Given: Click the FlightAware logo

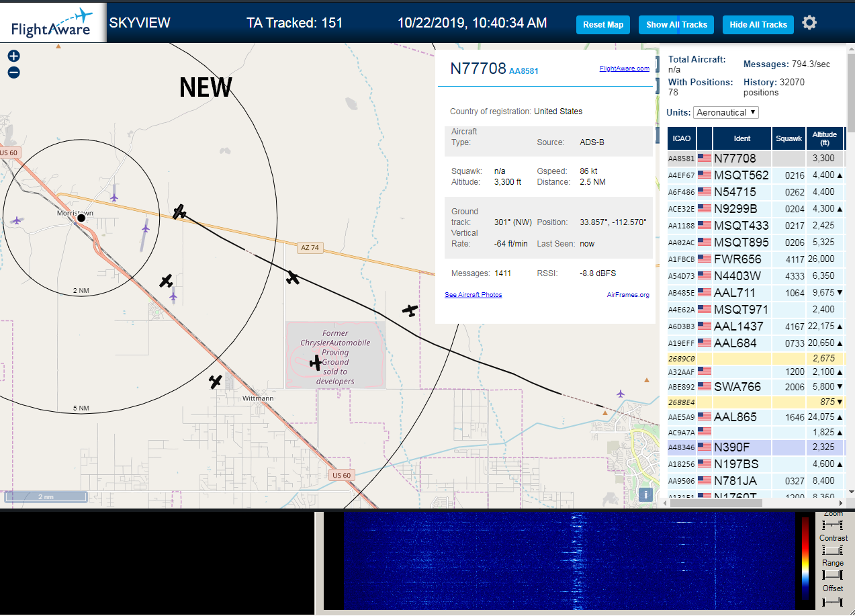Looking at the screenshot, I should 53,23.
